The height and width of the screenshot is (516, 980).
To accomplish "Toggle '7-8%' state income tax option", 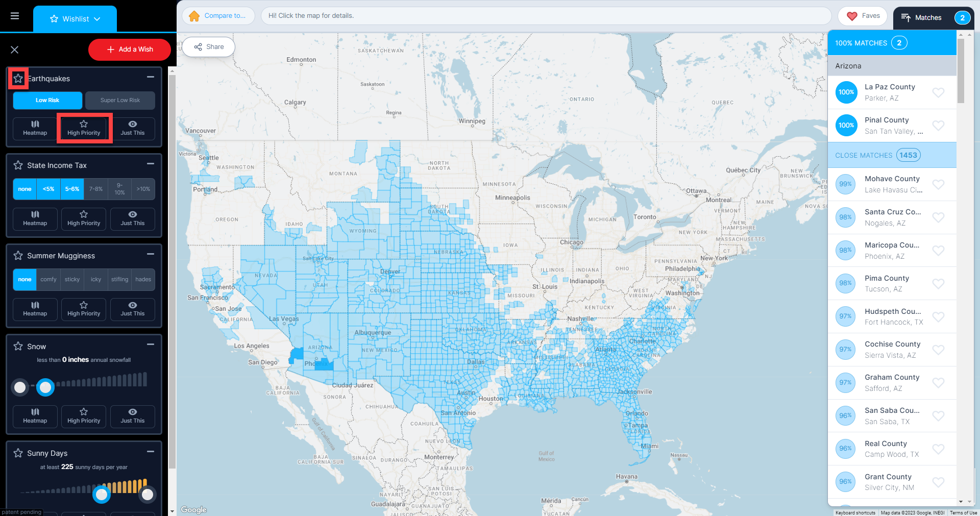I will tap(96, 189).
